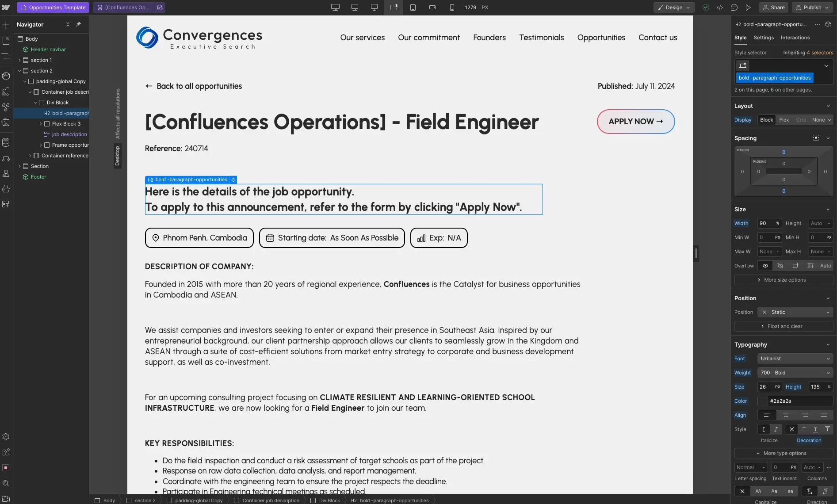Open the Components cube panel
Image resolution: width=837 pixels, height=504 pixels.
(x=6, y=76)
